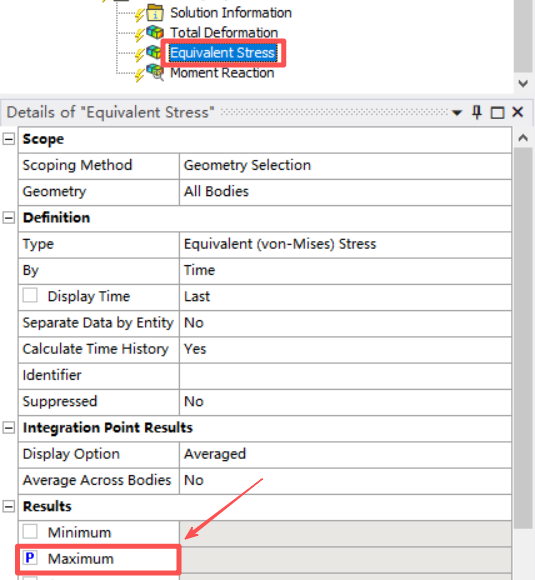Enable the Minimum parameter checkbox
The height and width of the screenshot is (580, 535).
30,532
